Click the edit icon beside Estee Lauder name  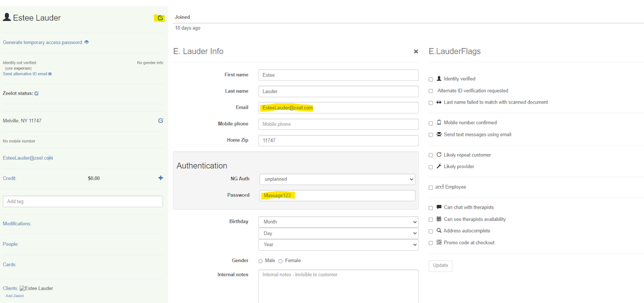click(160, 18)
